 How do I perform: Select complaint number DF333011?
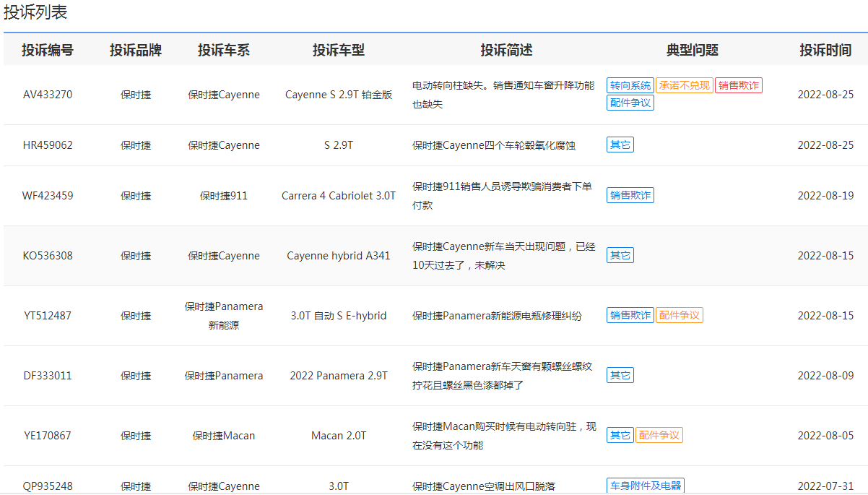click(48, 376)
